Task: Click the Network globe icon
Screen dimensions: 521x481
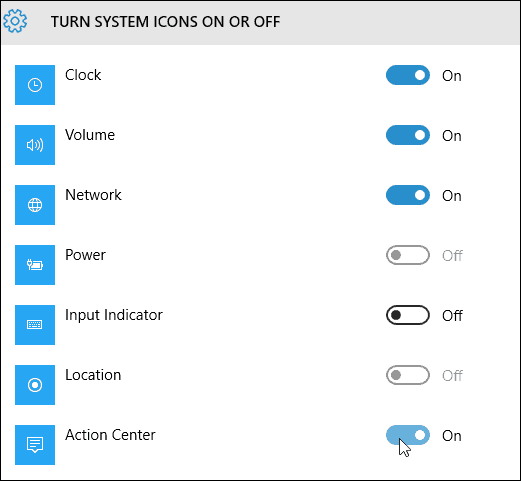Action: pos(35,205)
